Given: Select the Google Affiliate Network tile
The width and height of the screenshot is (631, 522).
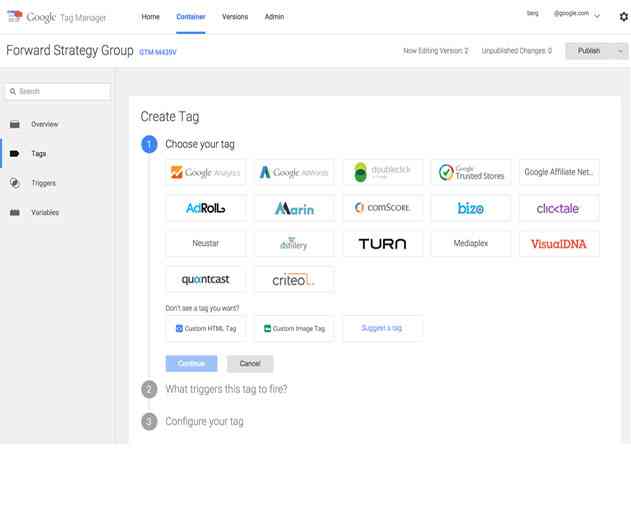Looking at the screenshot, I should pos(559,172).
